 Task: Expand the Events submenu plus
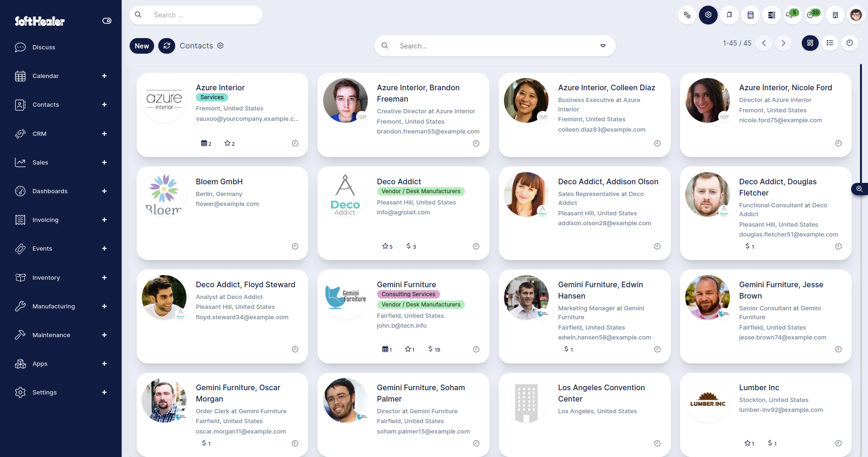[x=104, y=248]
